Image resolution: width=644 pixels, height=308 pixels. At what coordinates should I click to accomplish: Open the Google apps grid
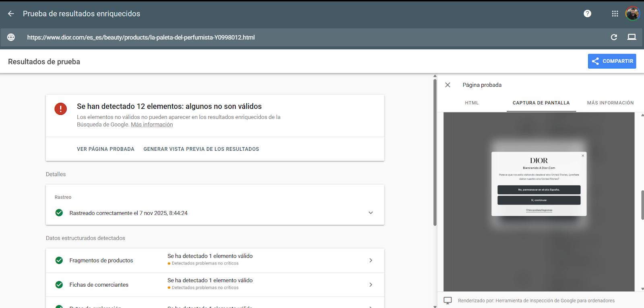click(x=615, y=14)
